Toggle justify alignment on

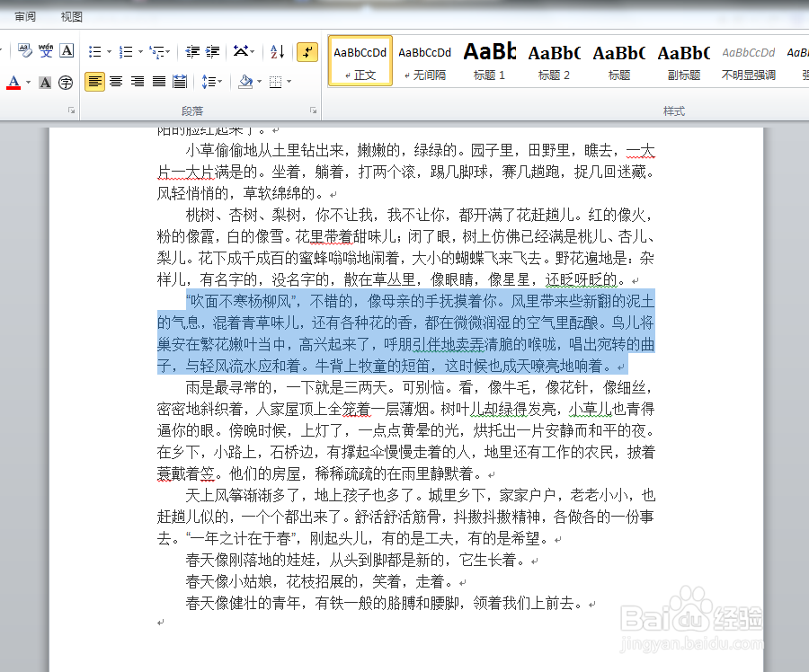[x=158, y=82]
